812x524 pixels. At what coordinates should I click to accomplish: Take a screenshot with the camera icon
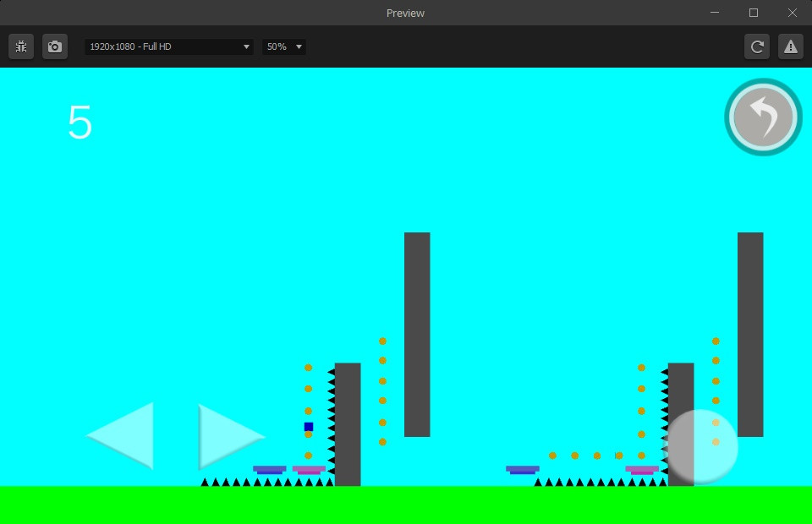click(55, 46)
